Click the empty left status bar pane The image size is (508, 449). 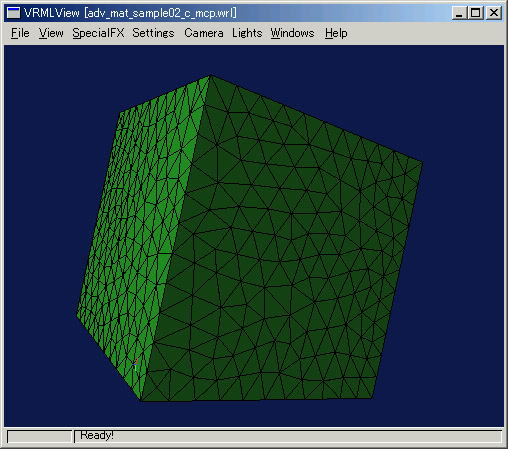(x=39, y=436)
